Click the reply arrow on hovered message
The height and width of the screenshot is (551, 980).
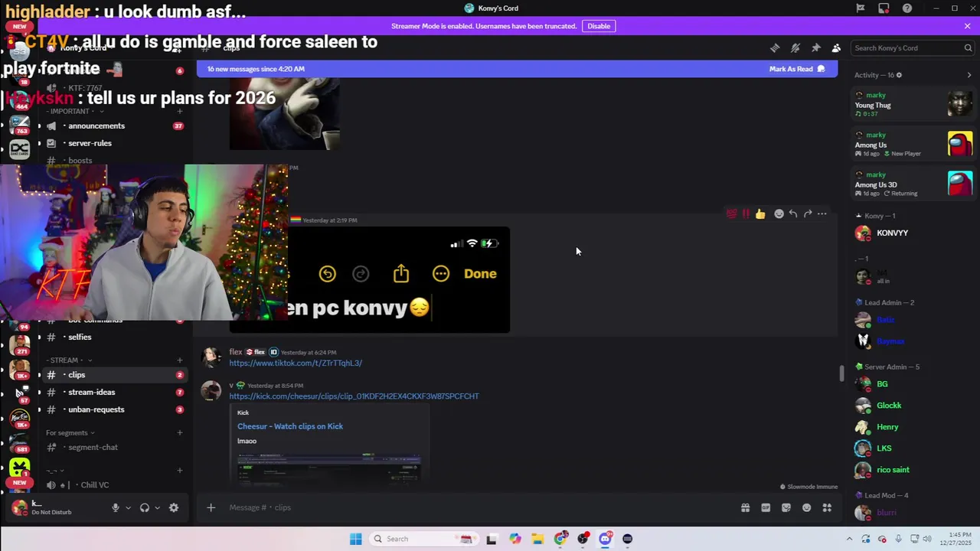pyautogui.click(x=793, y=214)
